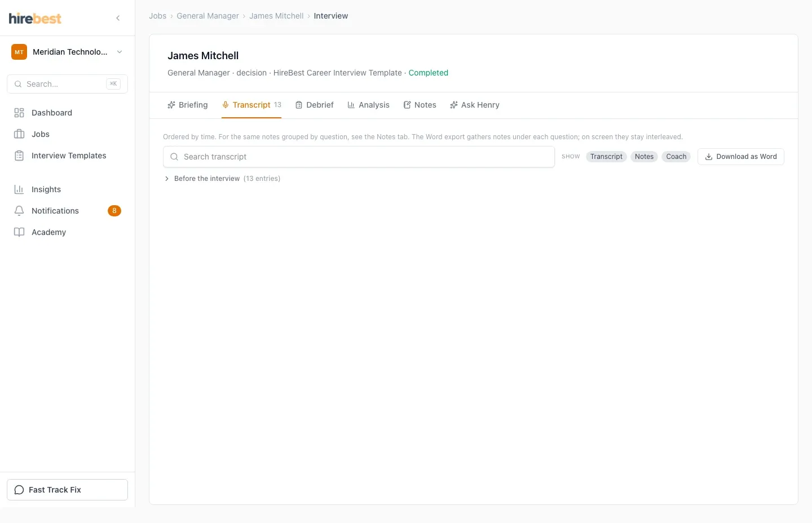This screenshot has width=812, height=523.
Task: Switch to the Briefing tab
Action: tap(188, 105)
